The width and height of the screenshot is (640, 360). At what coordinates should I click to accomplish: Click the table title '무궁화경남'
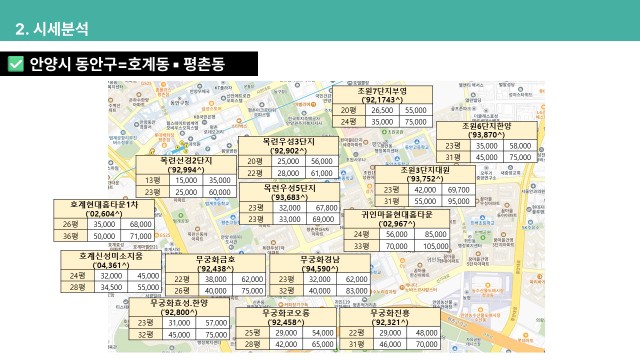320,259
